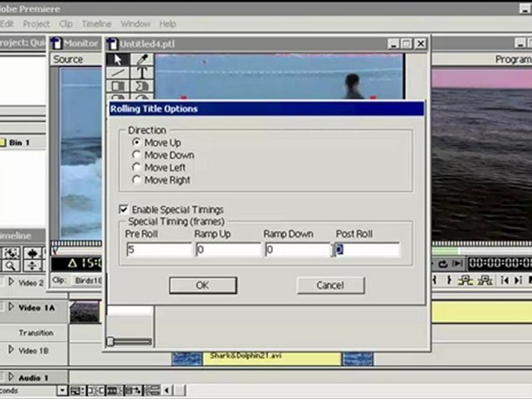Click the Ramp Up input field
532x399 pixels.
[228, 249]
